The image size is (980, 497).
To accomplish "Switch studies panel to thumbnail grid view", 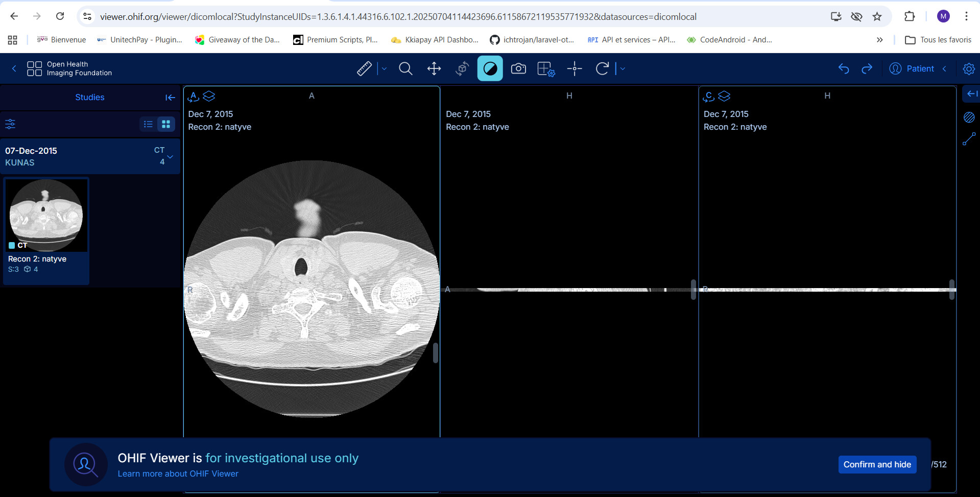I will coord(166,124).
